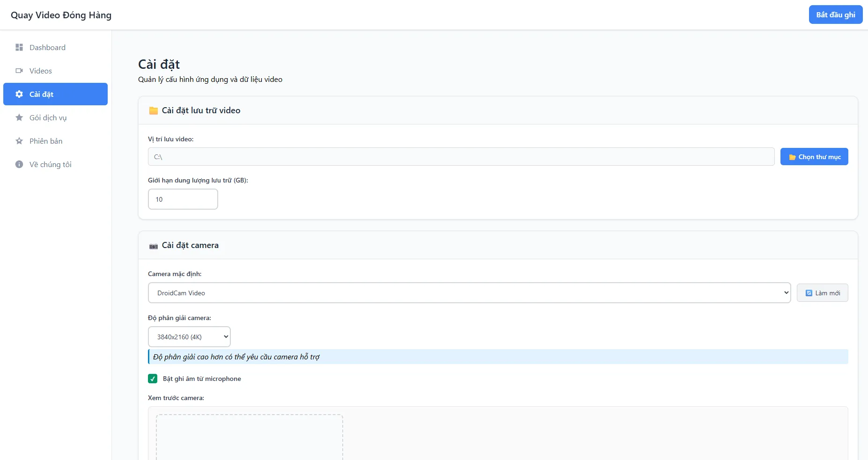This screenshot has height=460, width=868.
Task: Click the Vị trí lưu video path field
Action: [461, 157]
